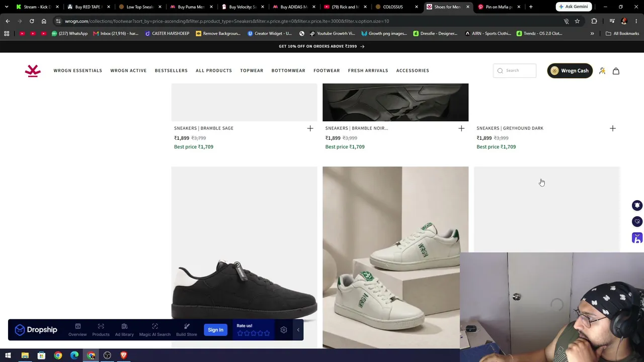Open Fresh Arrivals
The image size is (644, 362).
tap(368, 70)
